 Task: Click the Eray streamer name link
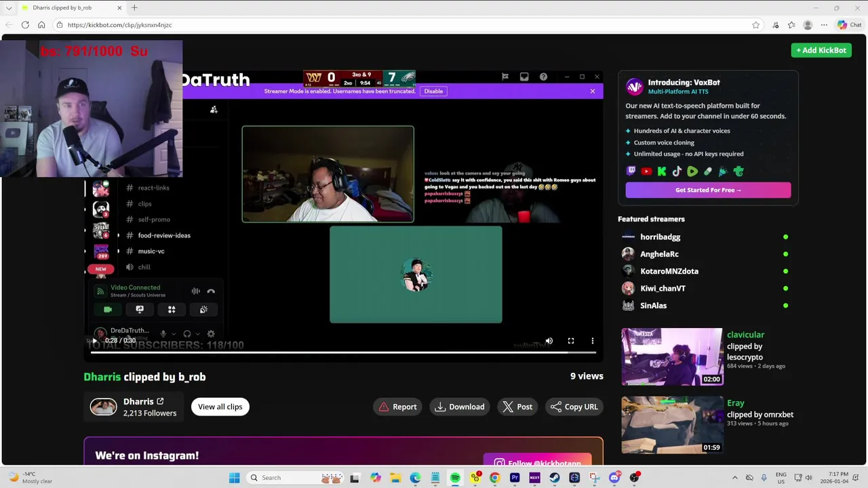pyautogui.click(x=735, y=403)
